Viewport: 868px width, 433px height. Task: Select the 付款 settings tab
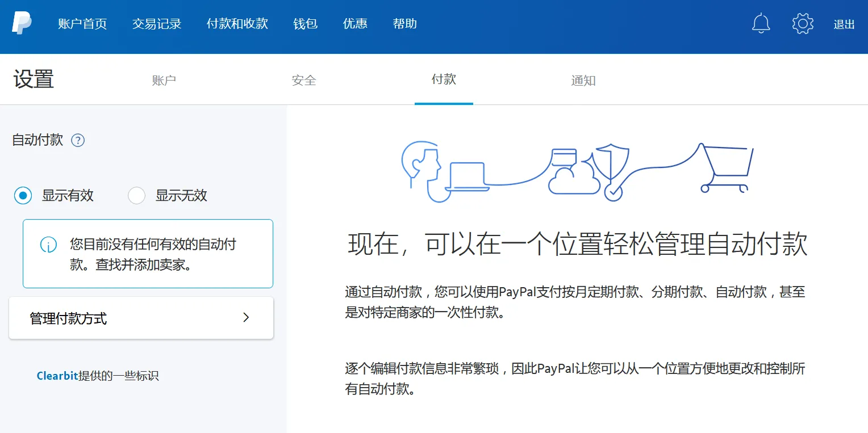pos(444,79)
